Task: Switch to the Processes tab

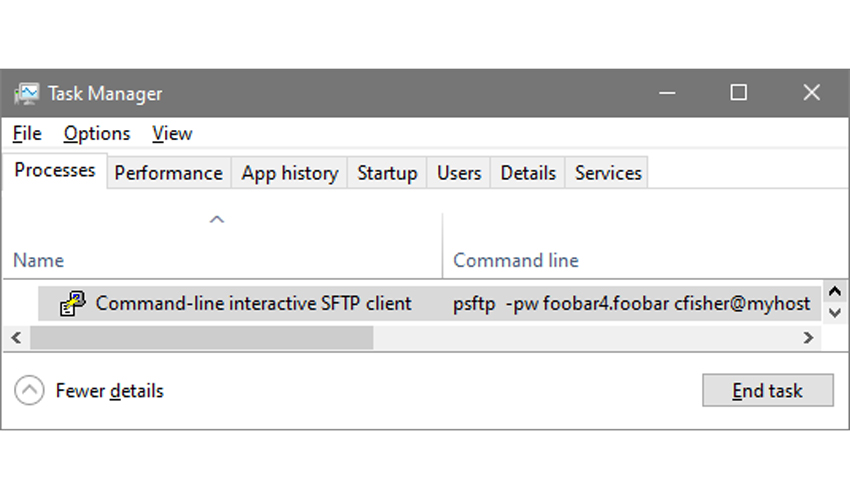Action: [55, 171]
